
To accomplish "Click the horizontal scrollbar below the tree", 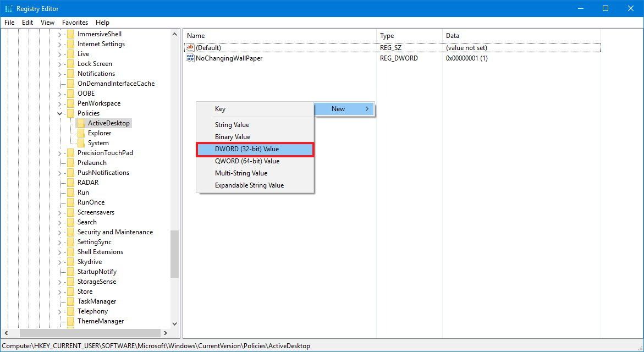I will [x=91, y=333].
